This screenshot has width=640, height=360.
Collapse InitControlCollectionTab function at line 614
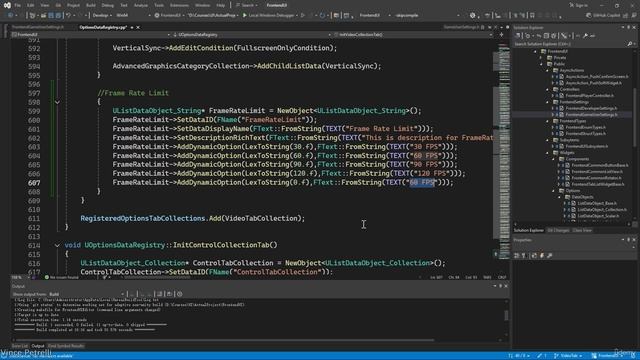click(57, 245)
